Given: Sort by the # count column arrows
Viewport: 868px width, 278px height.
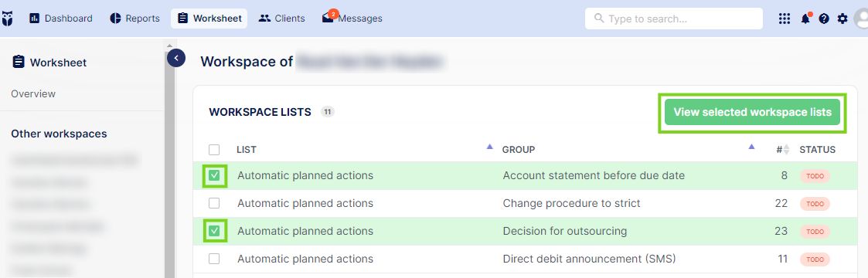Looking at the screenshot, I should [786, 149].
